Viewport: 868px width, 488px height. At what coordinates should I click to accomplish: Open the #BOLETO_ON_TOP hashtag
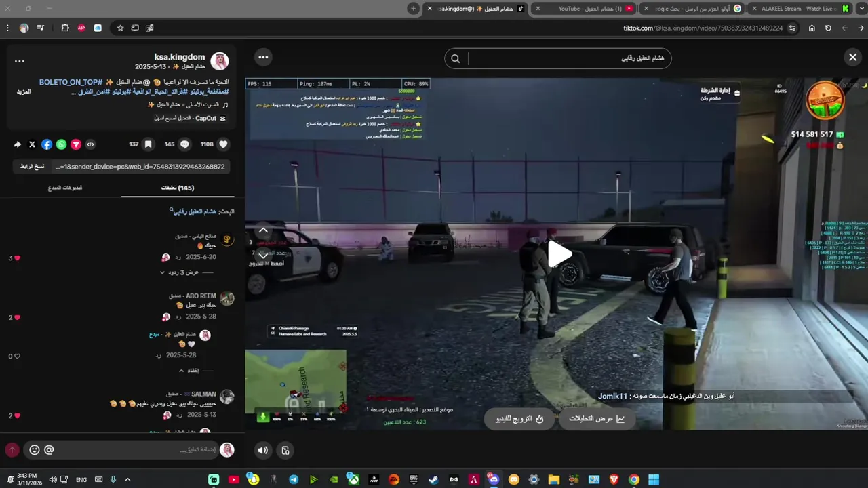coord(71,82)
